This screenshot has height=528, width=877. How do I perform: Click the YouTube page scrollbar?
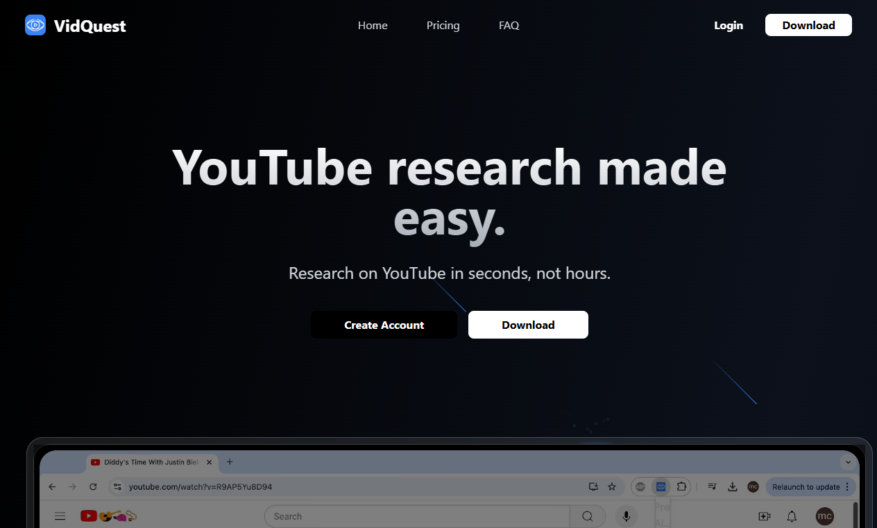tap(855, 515)
